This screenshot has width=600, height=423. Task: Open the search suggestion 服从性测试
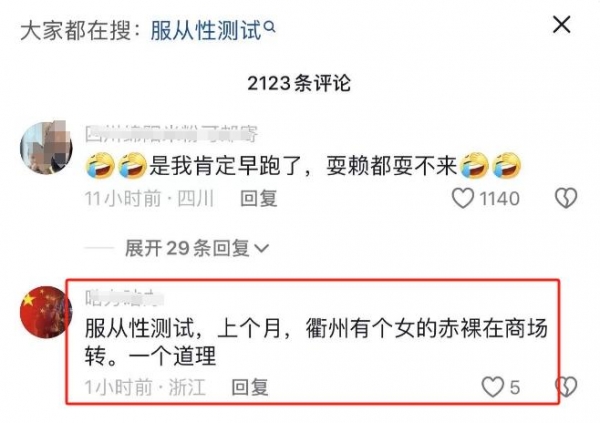tap(206, 31)
